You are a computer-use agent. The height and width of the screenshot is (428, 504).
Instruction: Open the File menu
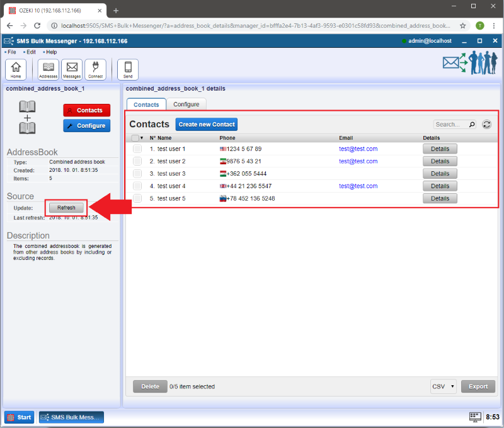coord(11,52)
